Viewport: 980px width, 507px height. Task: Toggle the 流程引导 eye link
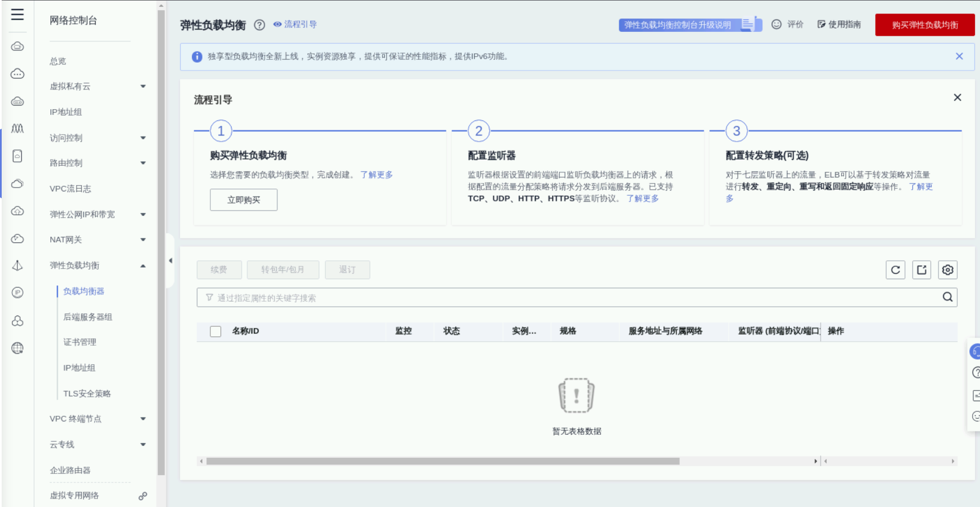click(295, 25)
